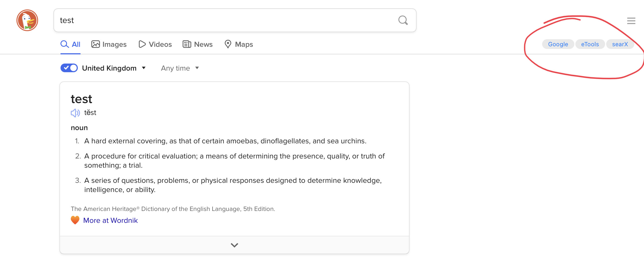644x268 pixels.
Task: Follow the More at Wordnik link
Action: [x=110, y=220]
